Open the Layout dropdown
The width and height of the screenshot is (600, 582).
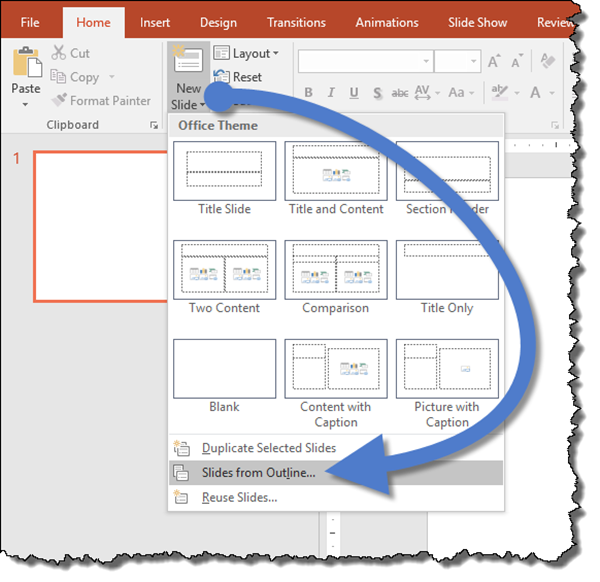pos(246,53)
